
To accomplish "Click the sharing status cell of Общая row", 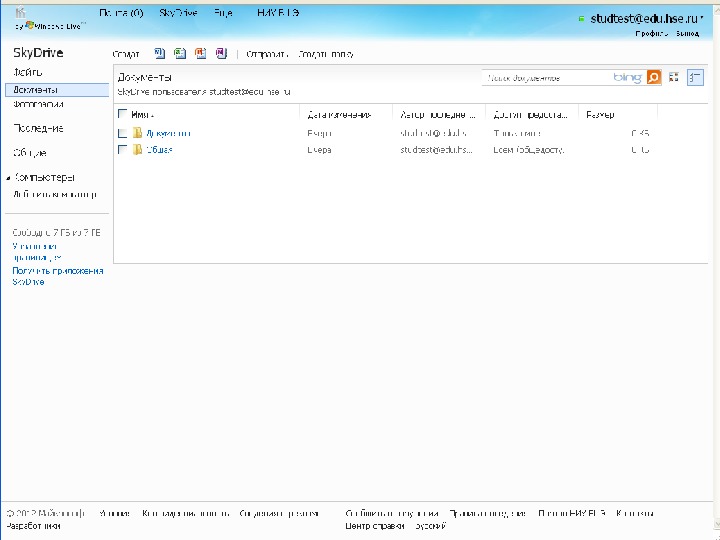I will coord(529,150).
